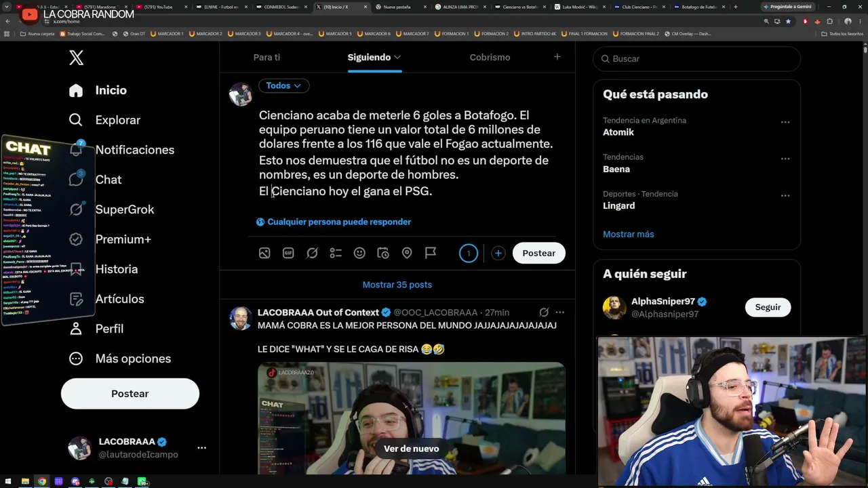
Task: Open more options for Atomik trend
Action: click(x=785, y=123)
